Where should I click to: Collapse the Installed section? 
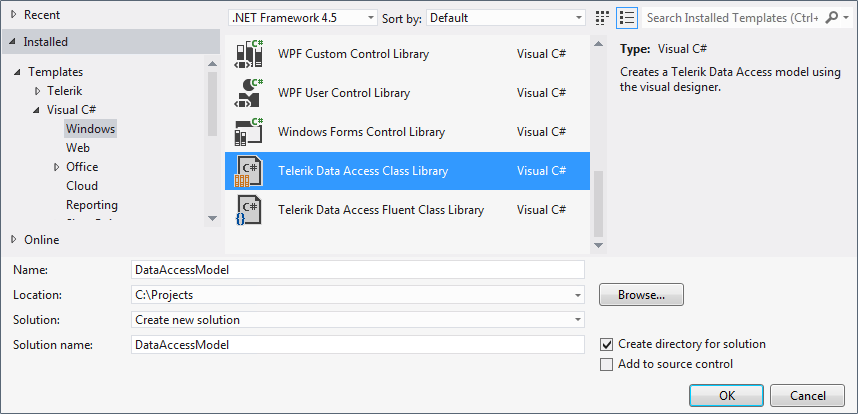14,42
